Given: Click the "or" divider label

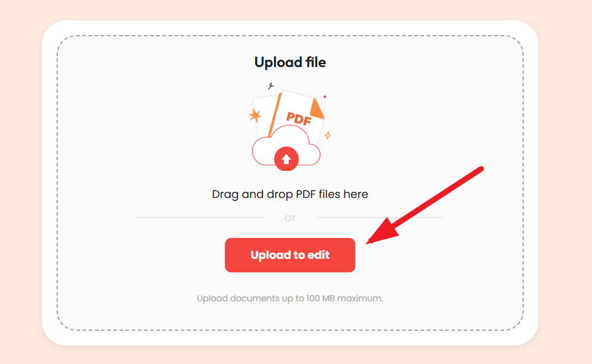Looking at the screenshot, I should coord(290,218).
